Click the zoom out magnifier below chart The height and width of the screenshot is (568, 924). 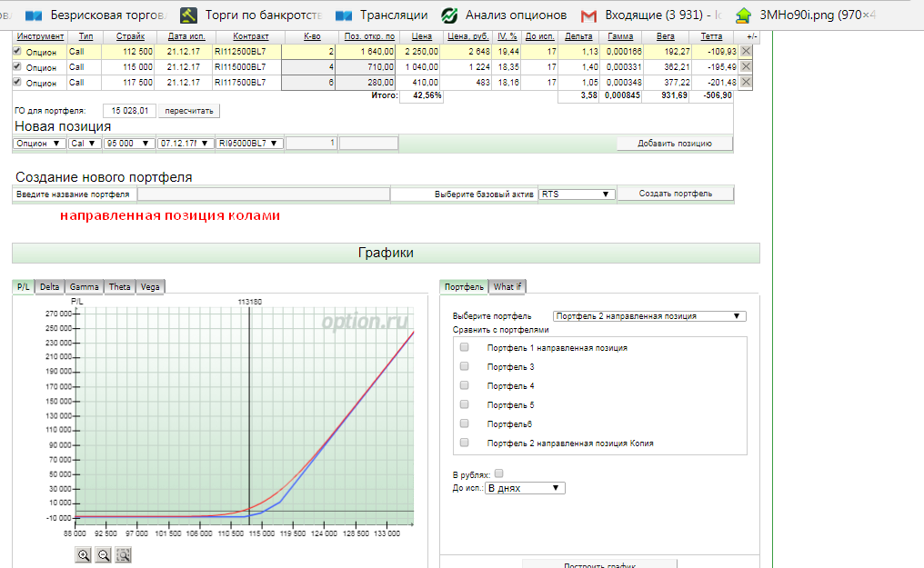click(x=104, y=555)
